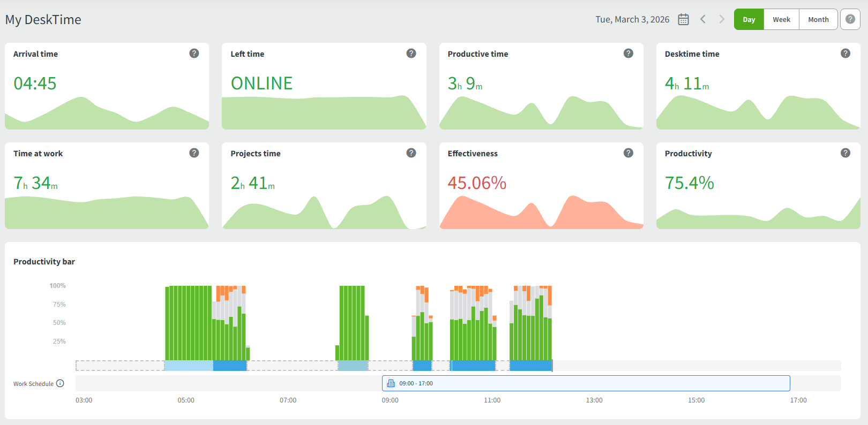Click help icon on Time at work card
The height and width of the screenshot is (425, 868).
(x=194, y=153)
